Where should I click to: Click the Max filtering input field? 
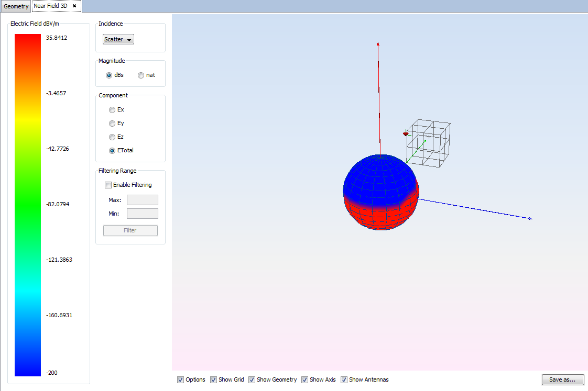click(142, 200)
